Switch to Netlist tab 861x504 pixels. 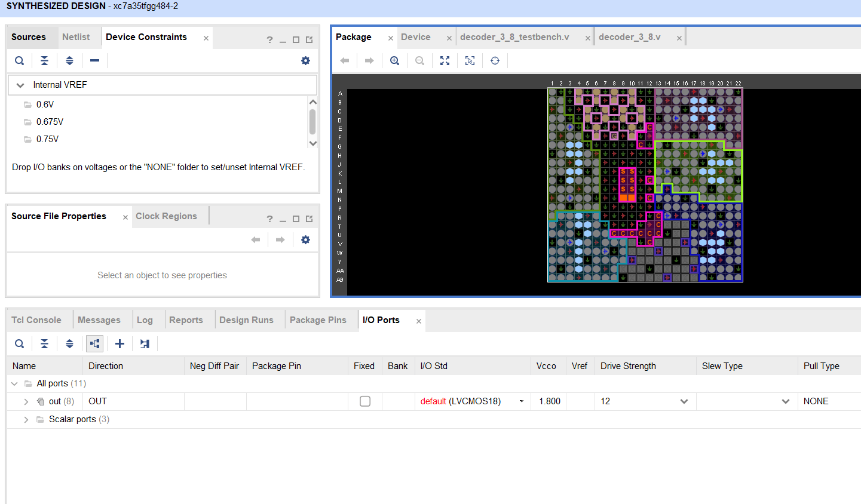tap(76, 37)
